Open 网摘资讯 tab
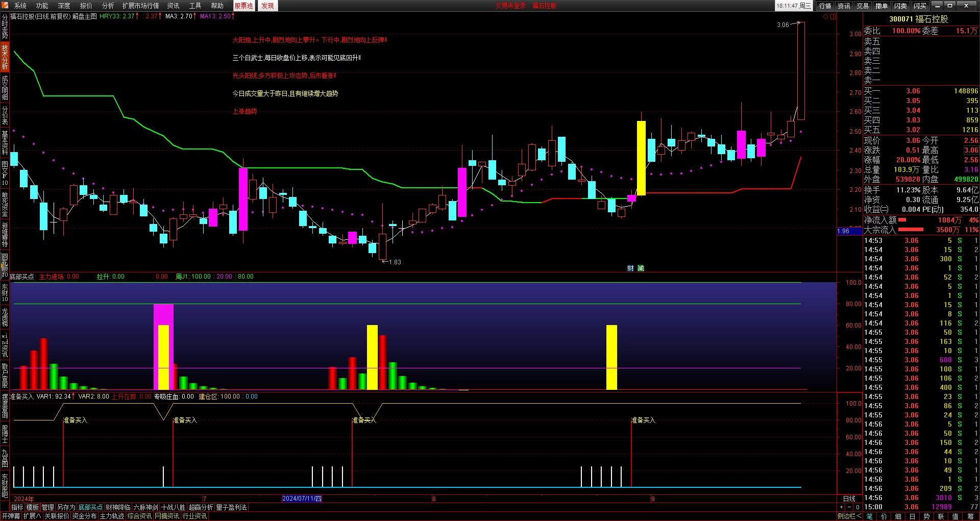The width and height of the screenshot is (980, 521). (167, 516)
